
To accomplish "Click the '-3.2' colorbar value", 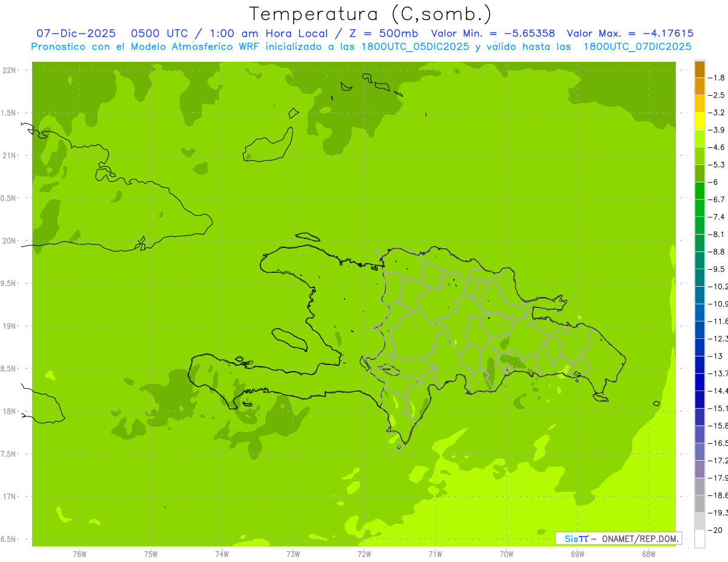I will [718, 113].
